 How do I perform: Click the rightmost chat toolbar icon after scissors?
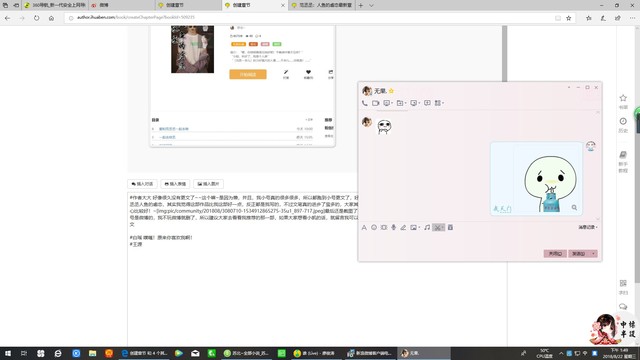(450, 228)
